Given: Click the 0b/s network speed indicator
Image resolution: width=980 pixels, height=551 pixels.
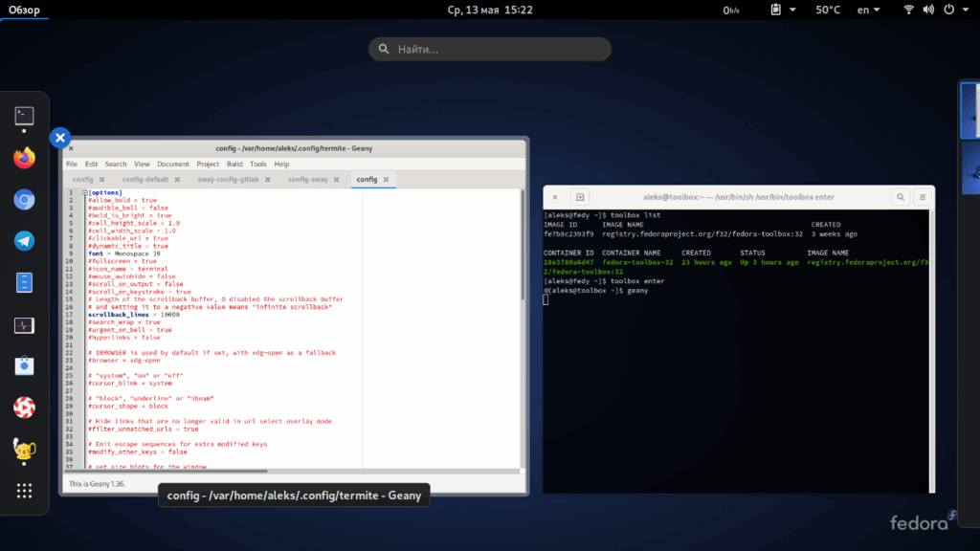Looking at the screenshot, I should pos(730,10).
